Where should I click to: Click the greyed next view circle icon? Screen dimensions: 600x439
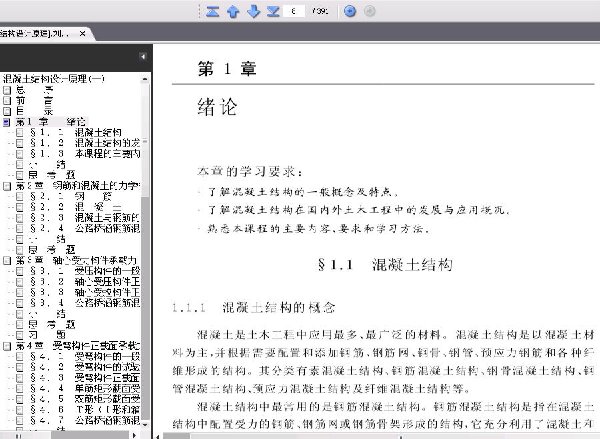click(x=369, y=11)
